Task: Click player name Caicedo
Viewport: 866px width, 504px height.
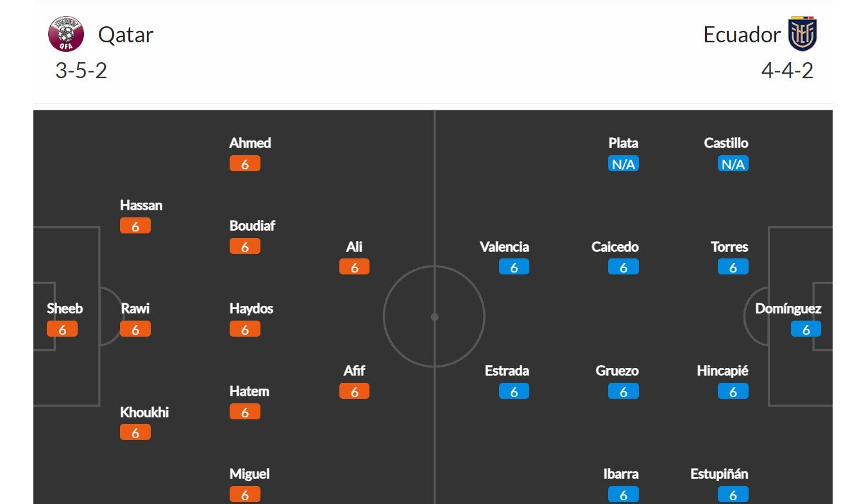Action: pyautogui.click(x=615, y=247)
